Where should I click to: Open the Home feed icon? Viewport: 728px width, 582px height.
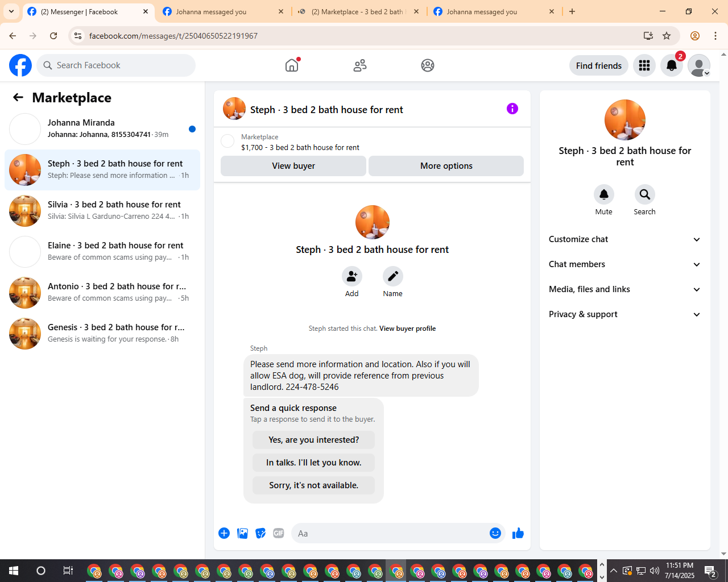coord(292,65)
